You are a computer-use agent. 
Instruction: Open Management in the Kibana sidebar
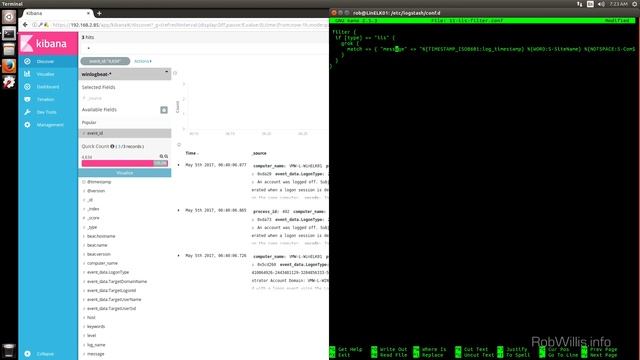pyautogui.click(x=48, y=124)
